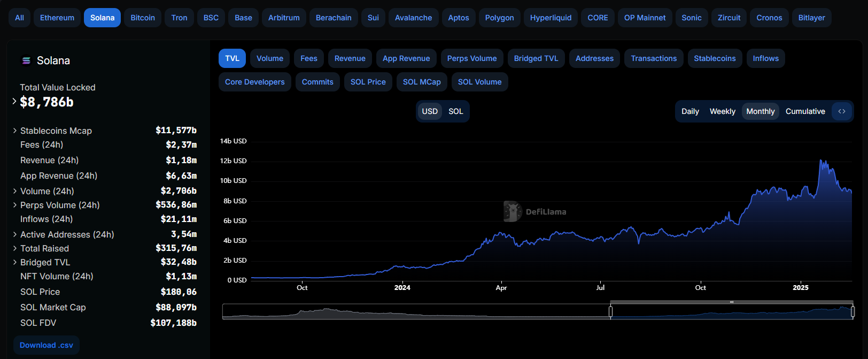
Task: Click the TVL value $8,786b
Action: tap(47, 102)
